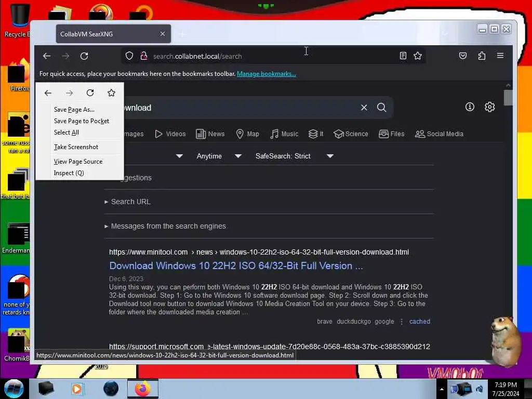The height and width of the screenshot is (399, 532).
Task: Choose Save Page As... from context menu
Action: click(x=74, y=110)
